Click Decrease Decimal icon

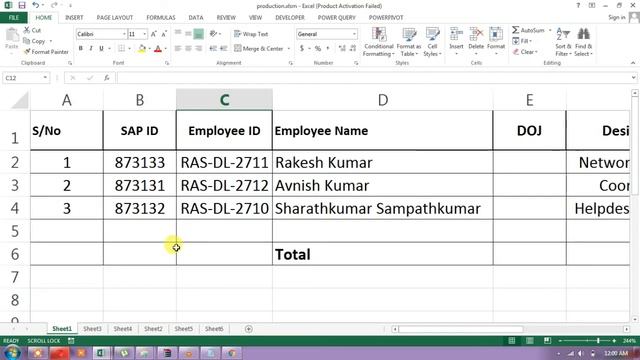353,49
